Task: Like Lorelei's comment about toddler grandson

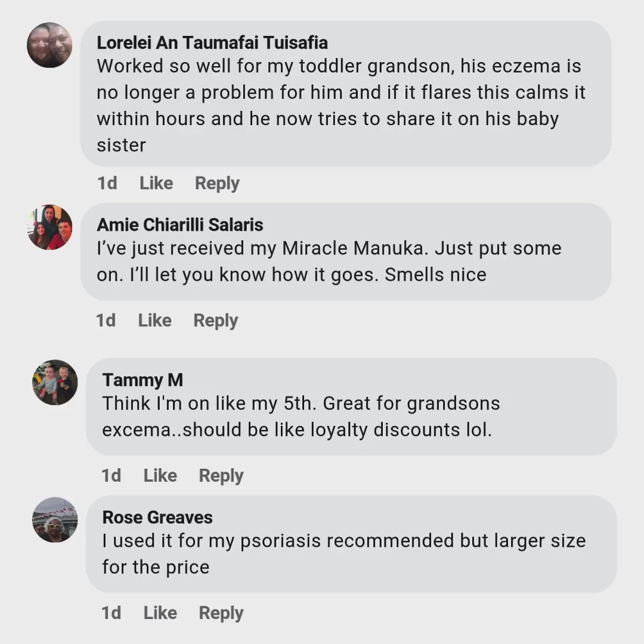Action: click(156, 183)
